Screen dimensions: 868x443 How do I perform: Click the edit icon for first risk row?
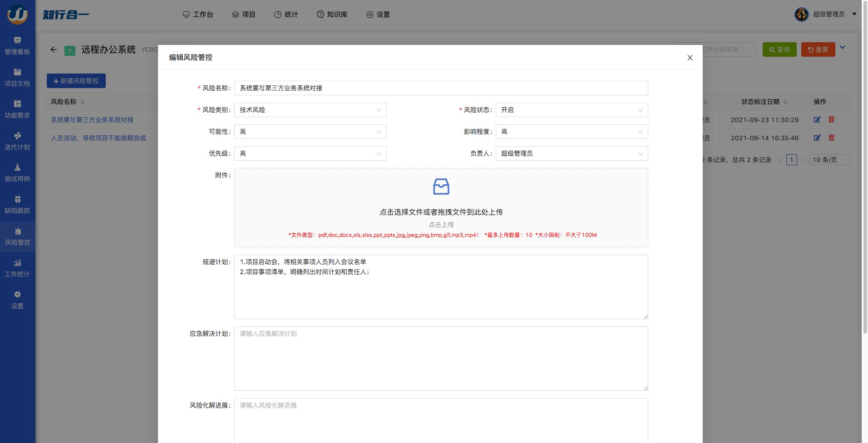tap(817, 120)
